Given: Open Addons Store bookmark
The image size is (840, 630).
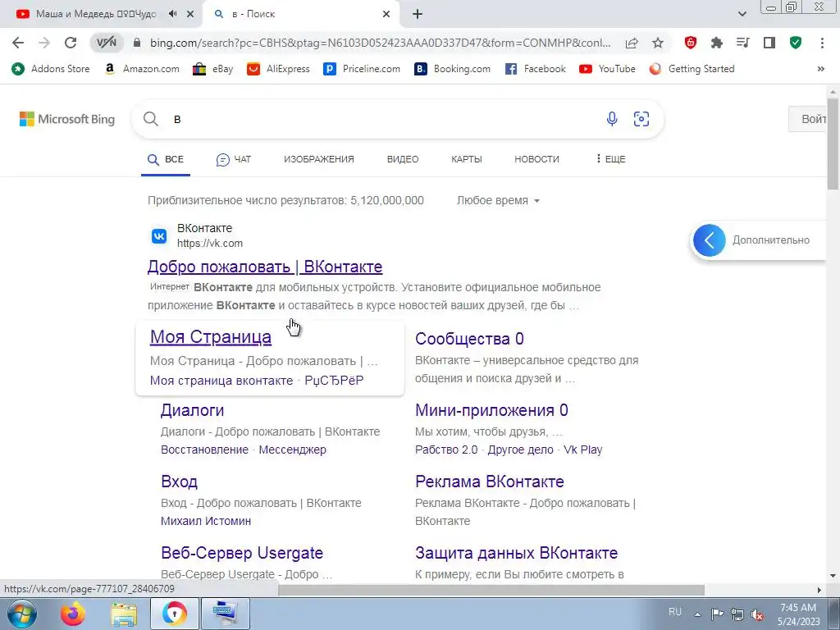Looking at the screenshot, I should coord(51,69).
